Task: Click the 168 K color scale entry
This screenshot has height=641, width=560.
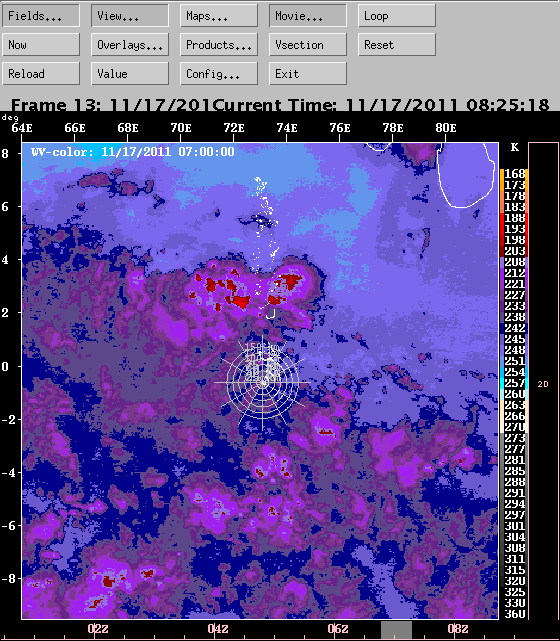Action: 514,174
